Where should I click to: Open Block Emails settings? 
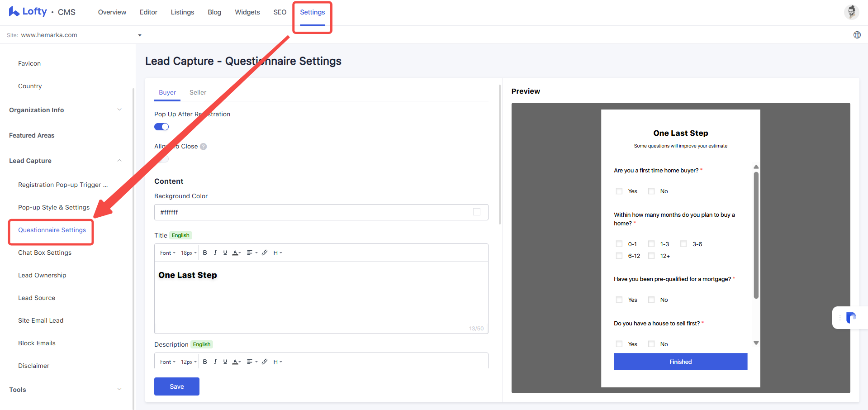[37, 343]
